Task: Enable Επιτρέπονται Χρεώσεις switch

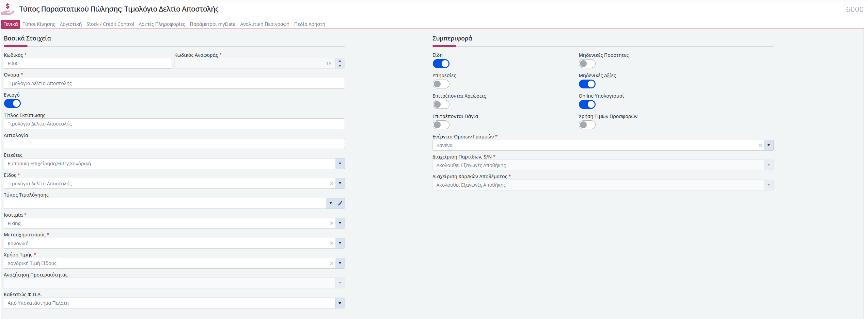Action: click(441, 104)
